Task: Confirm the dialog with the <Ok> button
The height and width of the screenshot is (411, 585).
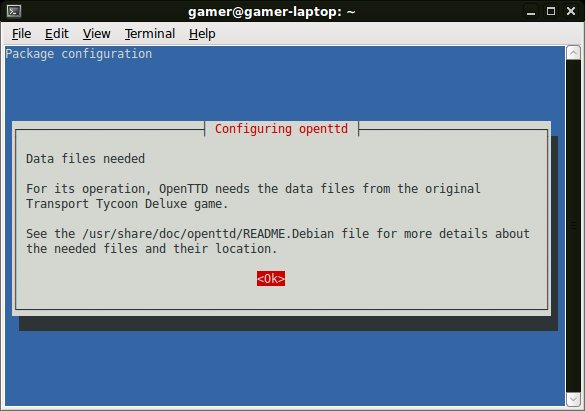Action: coord(271,279)
